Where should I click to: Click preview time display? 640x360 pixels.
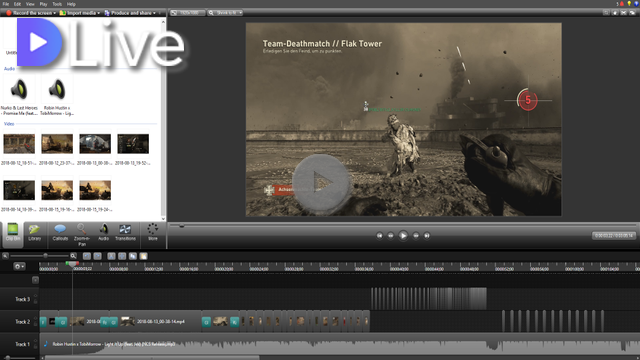tap(614, 236)
